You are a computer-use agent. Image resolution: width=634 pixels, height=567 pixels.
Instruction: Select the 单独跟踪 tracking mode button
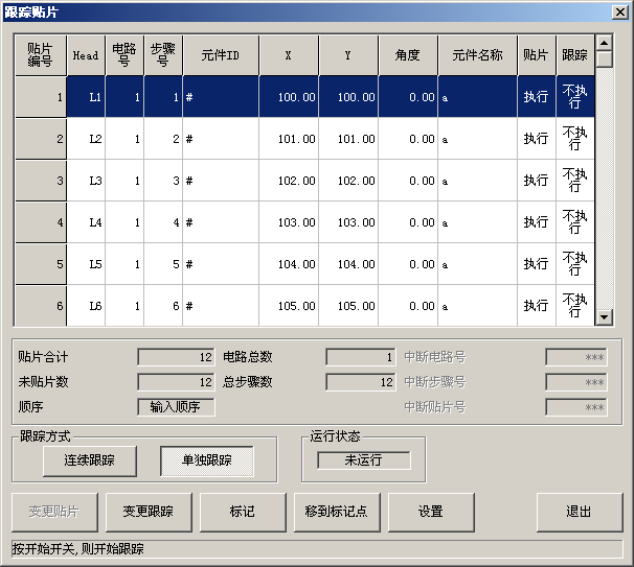pos(207,461)
